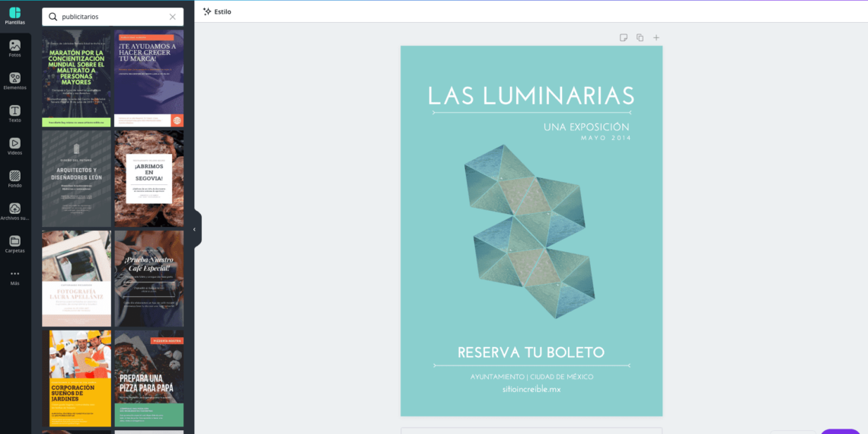The height and width of the screenshot is (434, 868).
Task: Select the Arquitectos y Diseñadores León template
Action: click(76, 179)
